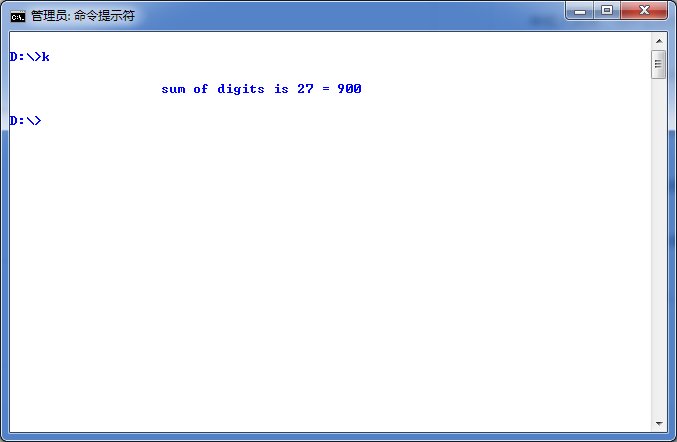677x442 pixels.
Task: Click the result value 900
Action: pyautogui.click(x=349, y=89)
